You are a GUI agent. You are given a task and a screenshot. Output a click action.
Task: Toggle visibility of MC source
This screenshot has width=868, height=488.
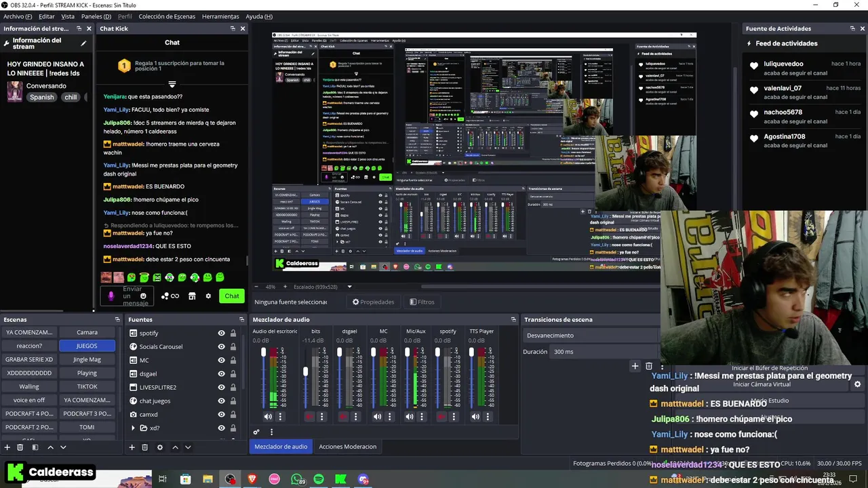(x=221, y=360)
